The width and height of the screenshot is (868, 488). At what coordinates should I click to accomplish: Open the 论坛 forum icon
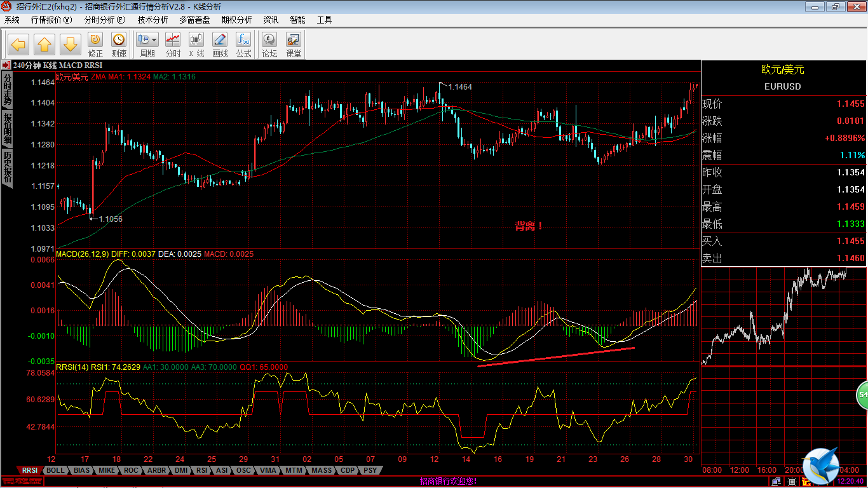[269, 44]
